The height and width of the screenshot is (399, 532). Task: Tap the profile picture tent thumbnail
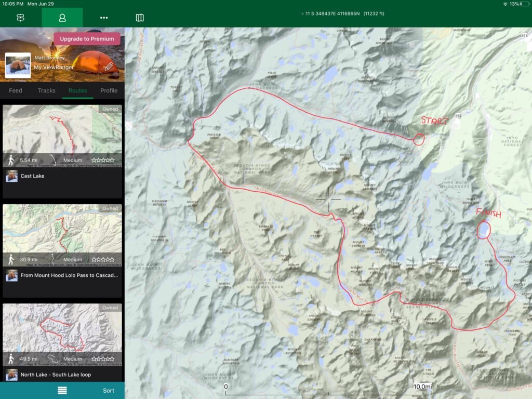click(x=18, y=65)
